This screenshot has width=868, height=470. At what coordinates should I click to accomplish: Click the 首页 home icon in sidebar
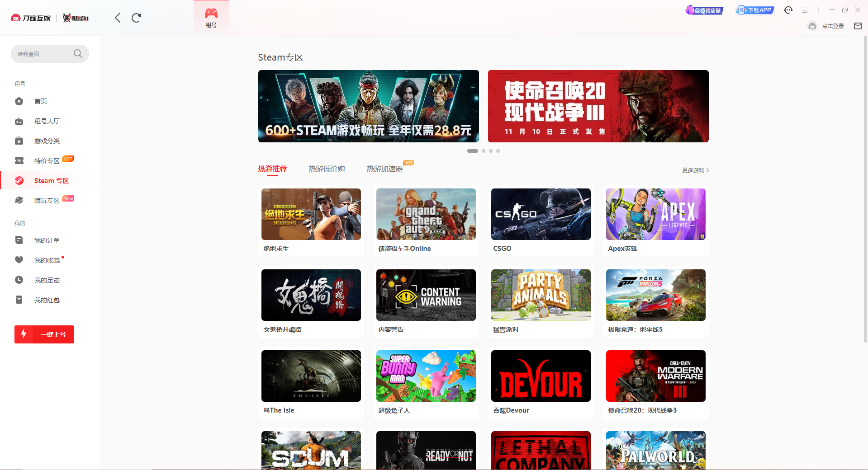point(19,101)
